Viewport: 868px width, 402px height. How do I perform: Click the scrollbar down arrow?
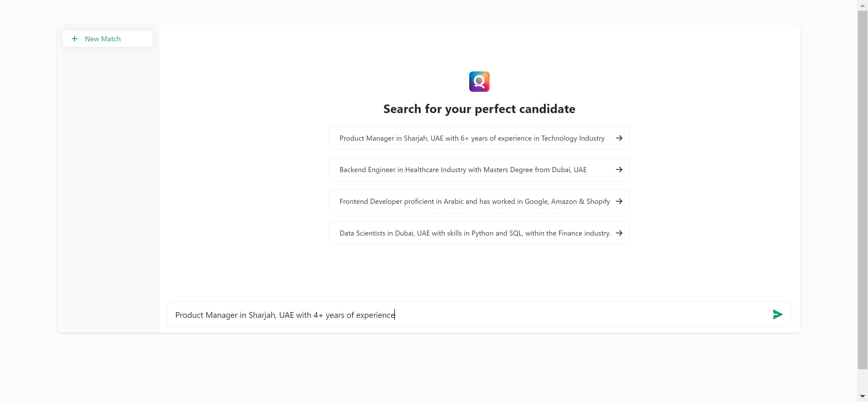click(862, 396)
